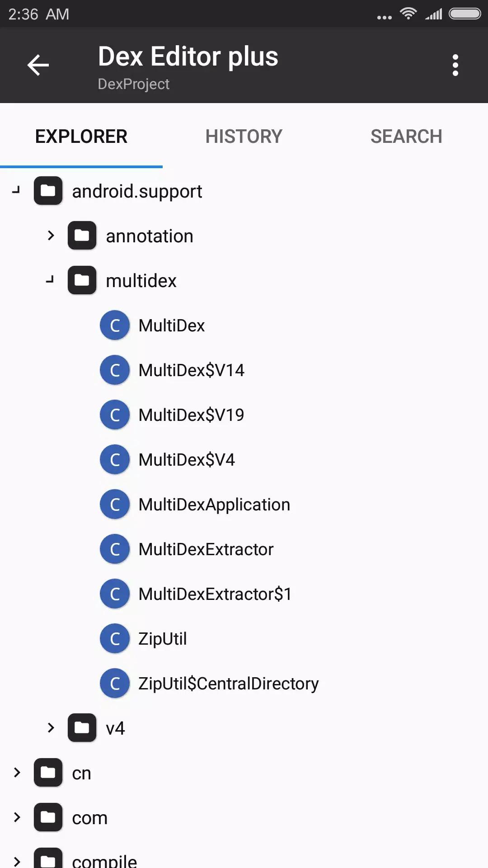
Task: Click the android.support folder icon
Action: [x=48, y=190]
